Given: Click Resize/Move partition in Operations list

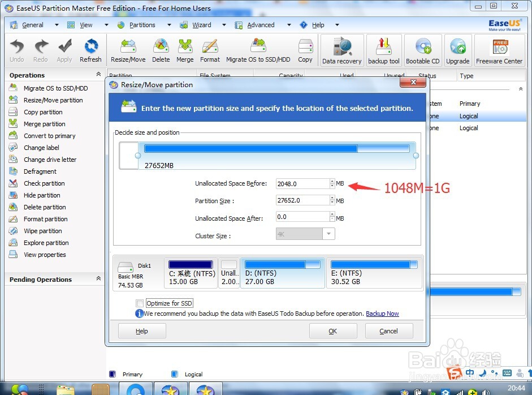Looking at the screenshot, I should click(x=46, y=100).
